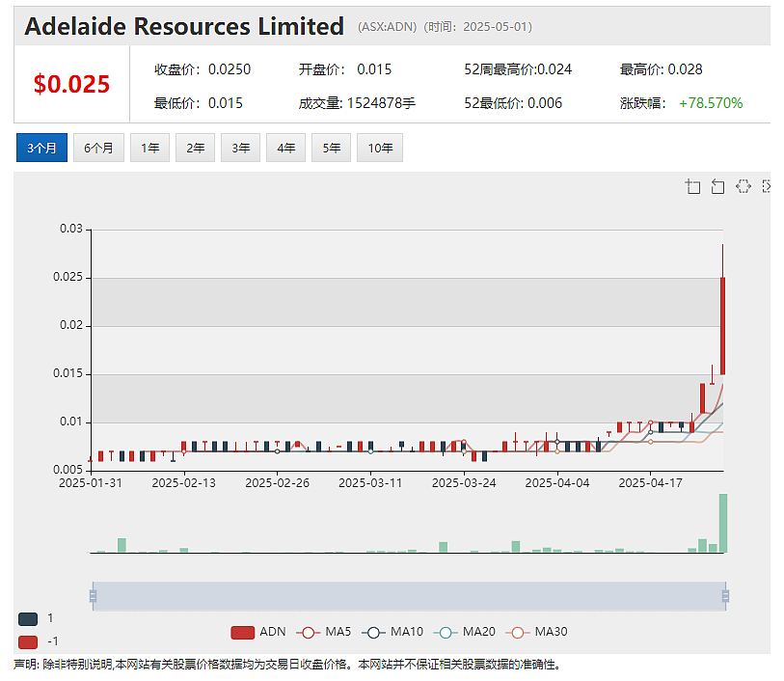Click the red swatch labeled -1
The height and width of the screenshot is (681, 784).
pyautogui.click(x=28, y=642)
